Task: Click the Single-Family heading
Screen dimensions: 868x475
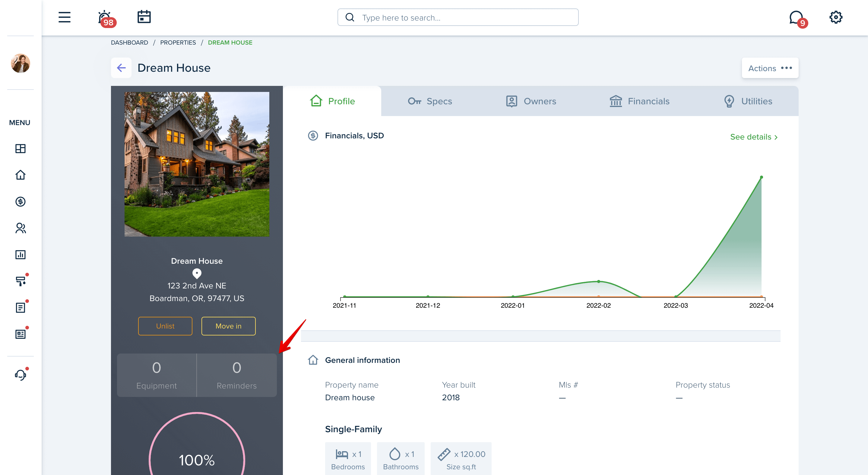Action: (353, 429)
